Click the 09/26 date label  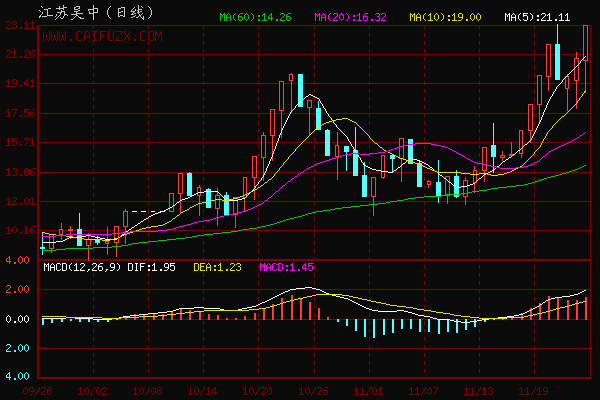pyautogui.click(x=38, y=391)
